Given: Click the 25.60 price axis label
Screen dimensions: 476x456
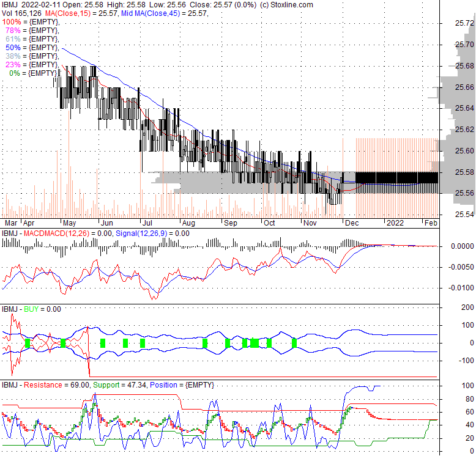Looking at the screenshot, I should coord(464,151).
